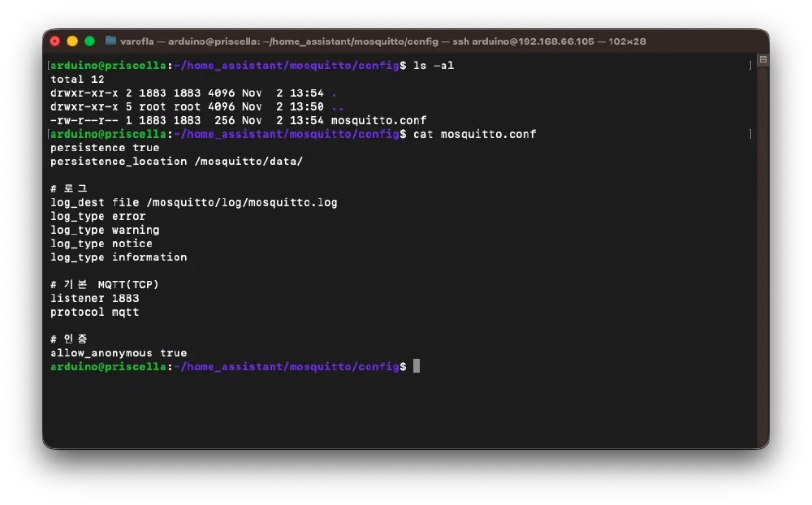The width and height of the screenshot is (812, 505).
Task: Click the 'log_type information' line
Action: point(119,257)
